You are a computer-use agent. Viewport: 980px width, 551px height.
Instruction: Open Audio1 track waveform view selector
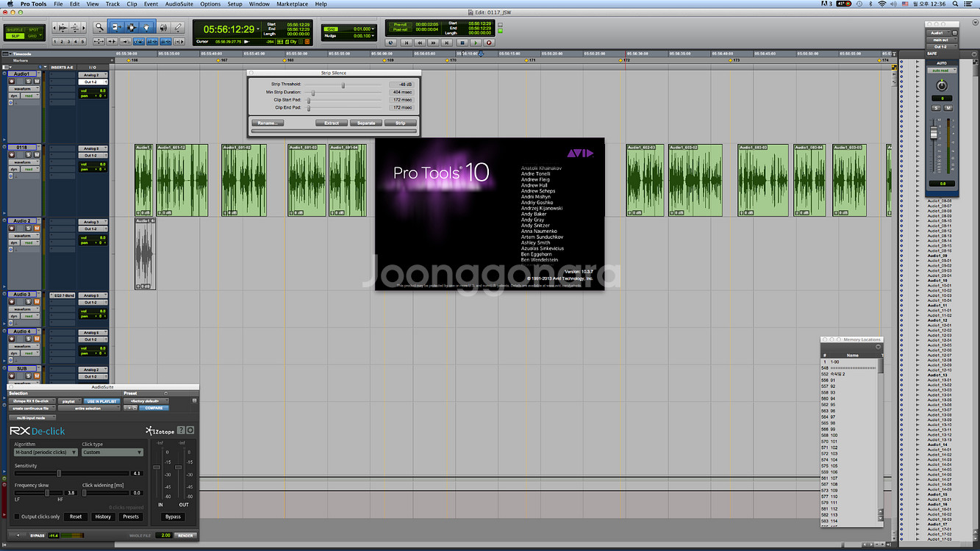(24, 89)
